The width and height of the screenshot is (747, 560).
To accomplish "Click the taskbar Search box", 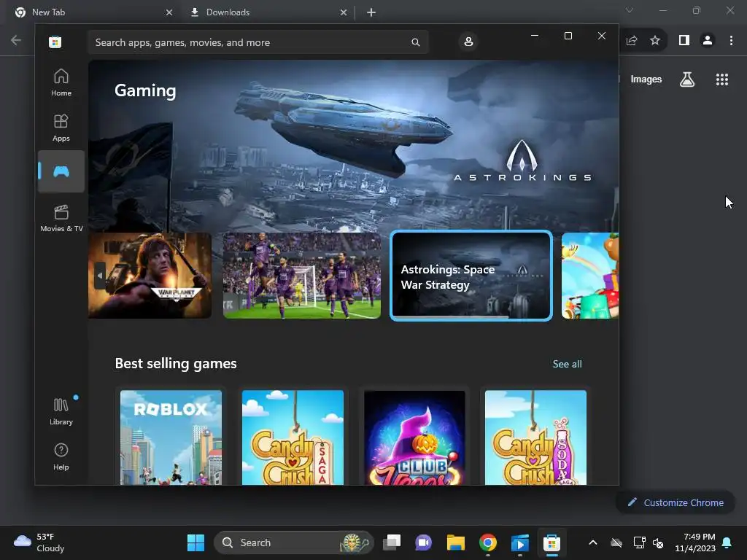I will tap(293, 542).
